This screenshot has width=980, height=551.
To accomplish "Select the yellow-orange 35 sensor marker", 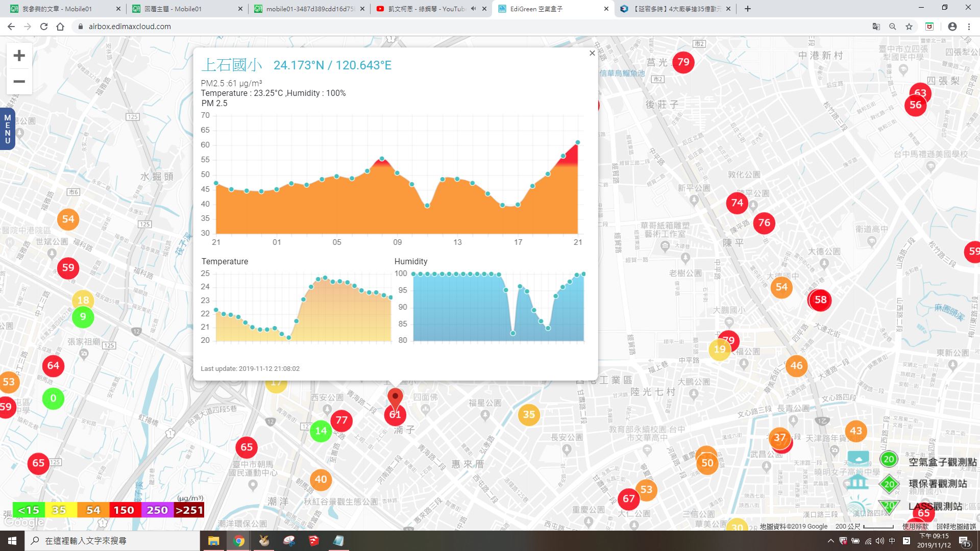I will coord(529,415).
